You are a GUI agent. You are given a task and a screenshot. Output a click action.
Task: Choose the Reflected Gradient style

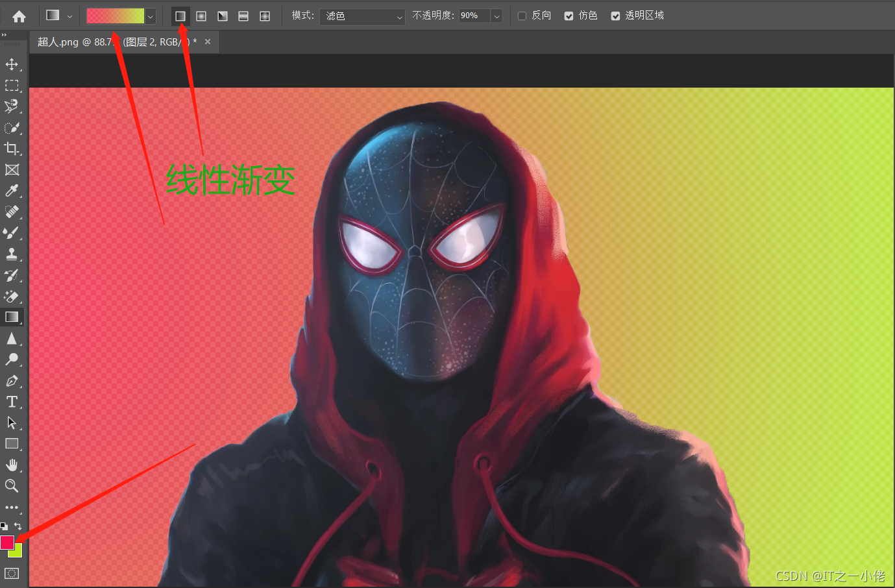point(243,16)
